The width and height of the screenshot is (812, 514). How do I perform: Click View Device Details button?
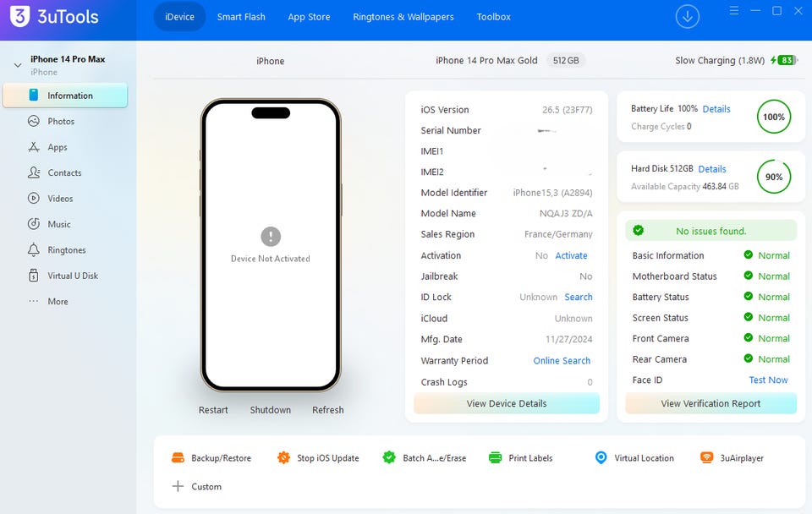coord(507,403)
